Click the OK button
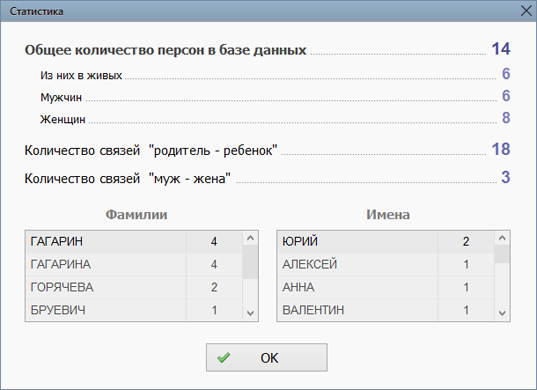This screenshot has height=390, width=537. (266, 357)
